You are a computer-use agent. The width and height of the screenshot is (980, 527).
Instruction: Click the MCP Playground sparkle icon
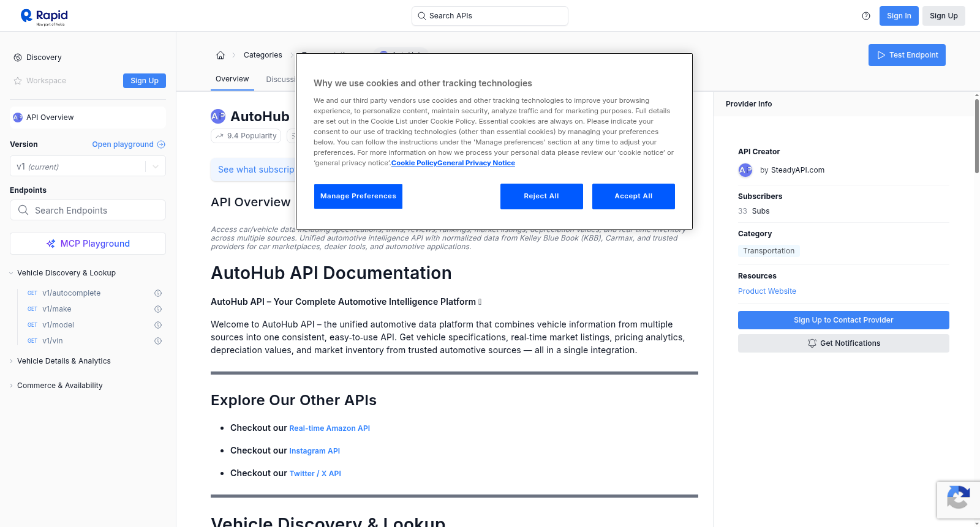(51, 244)
